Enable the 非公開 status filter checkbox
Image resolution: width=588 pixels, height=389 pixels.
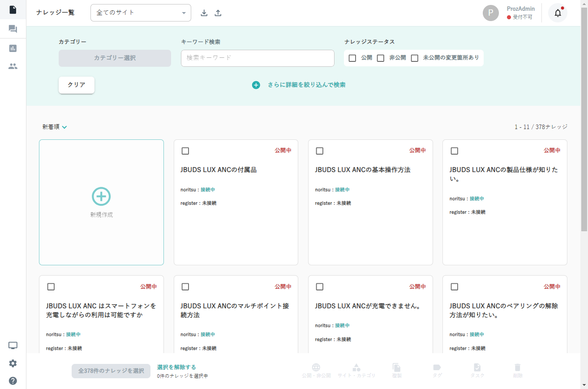pos(381,58)
